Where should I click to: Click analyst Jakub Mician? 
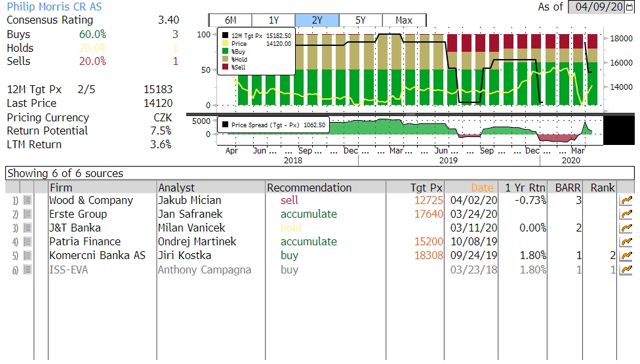pos(190,200)
